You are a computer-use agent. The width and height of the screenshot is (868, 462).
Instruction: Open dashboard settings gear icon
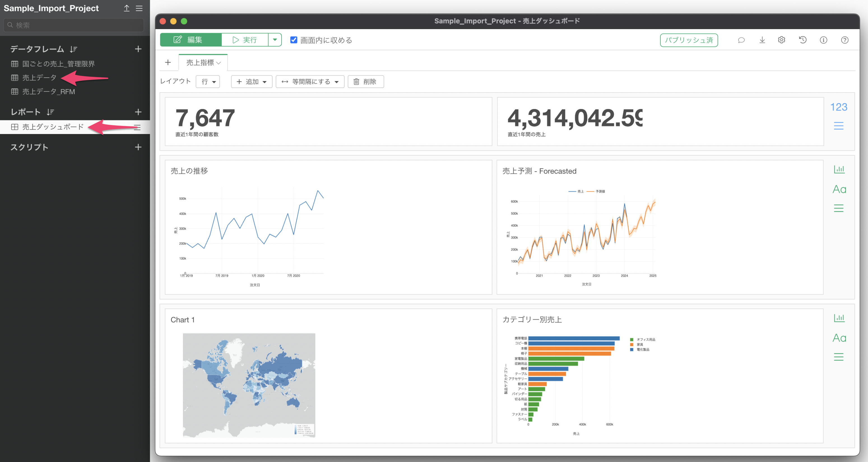[x=781, y=40]
